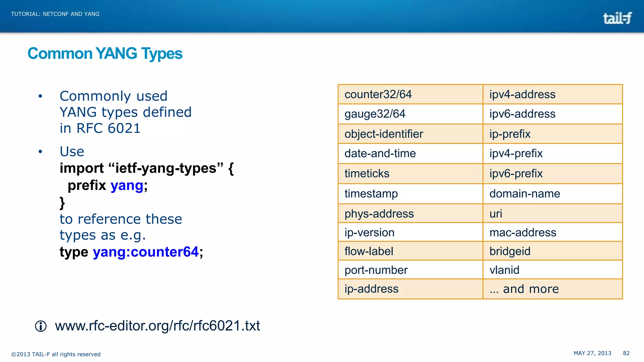Select the 'phys-address' table cell
Viewport: 644px width, 362px height.
[x=410, y=213]
